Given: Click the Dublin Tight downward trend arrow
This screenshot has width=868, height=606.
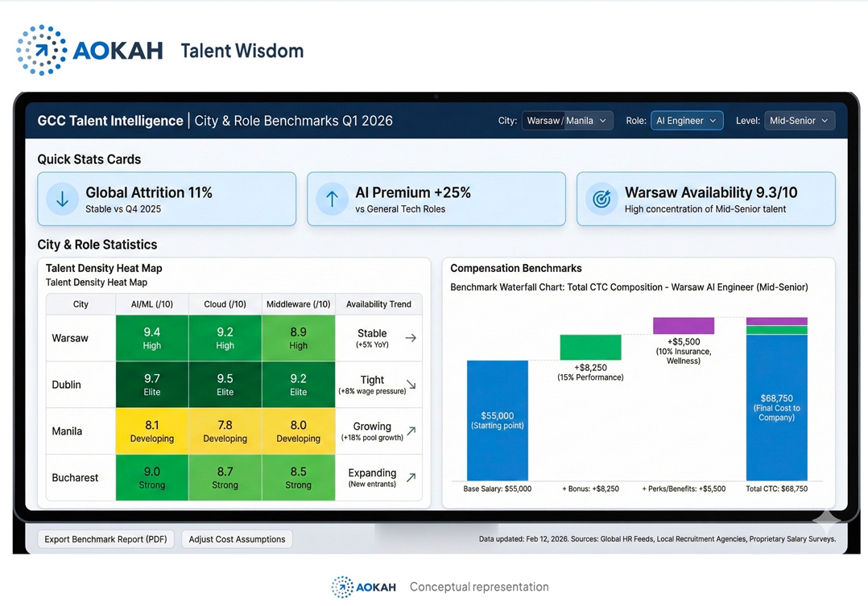Looking at the screenshot, I should pyautogui.click(x=411, y=385).
